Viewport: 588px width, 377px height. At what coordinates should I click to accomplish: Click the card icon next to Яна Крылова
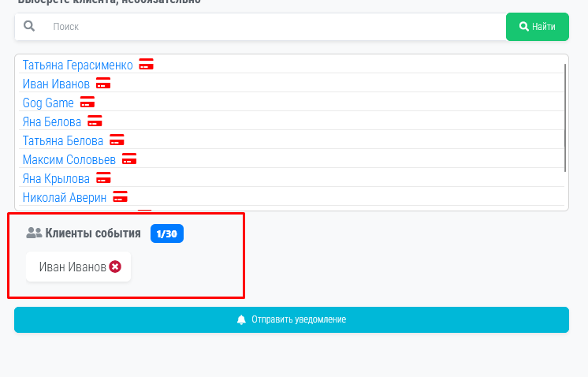click(103, 178)
